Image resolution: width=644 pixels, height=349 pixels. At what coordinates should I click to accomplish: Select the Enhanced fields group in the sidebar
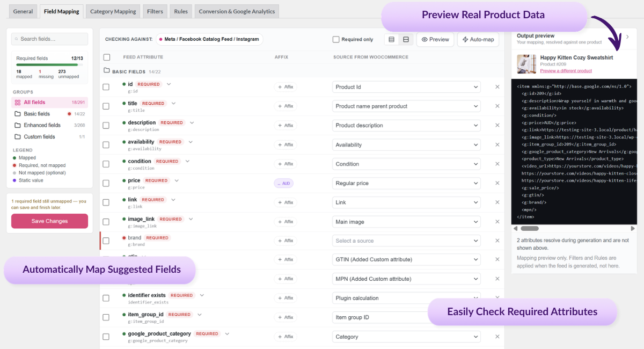click(49, 125)
